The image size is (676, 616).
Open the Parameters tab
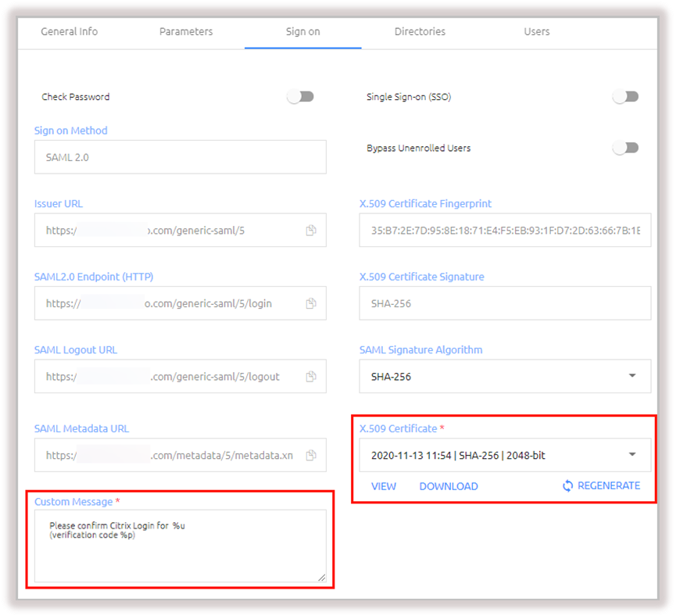(x=186, y=31)
